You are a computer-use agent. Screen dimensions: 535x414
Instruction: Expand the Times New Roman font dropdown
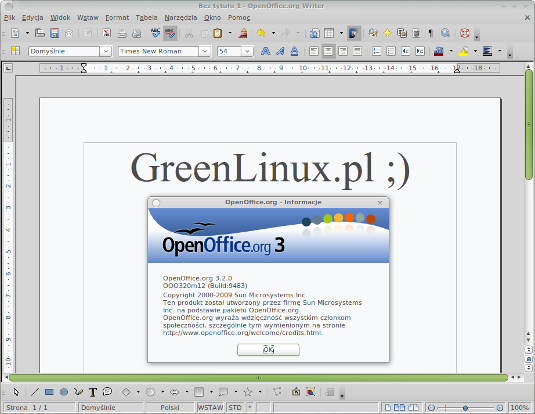205,51
